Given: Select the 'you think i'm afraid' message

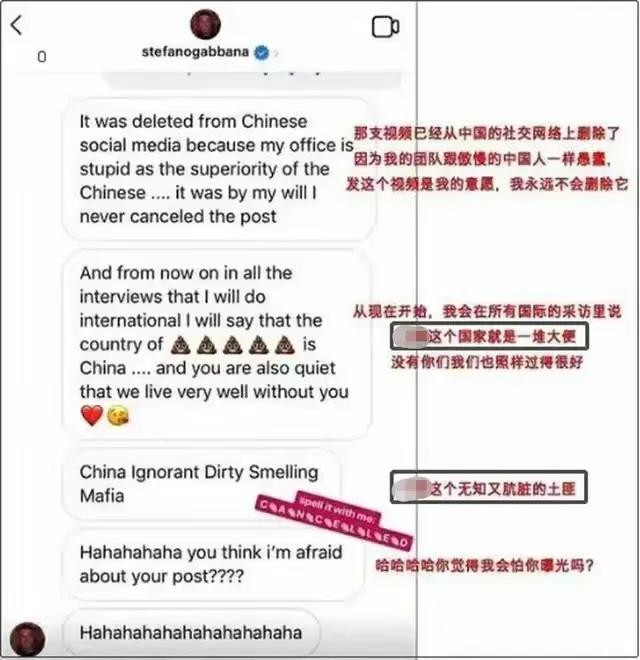Looking at the screenshot, I should [212, 564].
